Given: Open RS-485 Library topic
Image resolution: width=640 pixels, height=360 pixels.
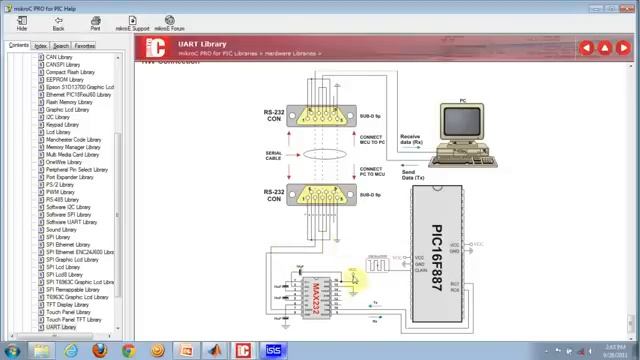Looking at the screenshot, I should (62, 200).
